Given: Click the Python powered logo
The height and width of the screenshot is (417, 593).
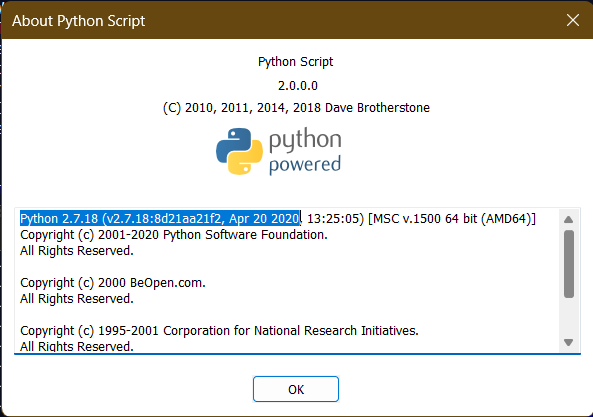Looking at the screenshot, I should pyautogui.click(x=279, y=152).
